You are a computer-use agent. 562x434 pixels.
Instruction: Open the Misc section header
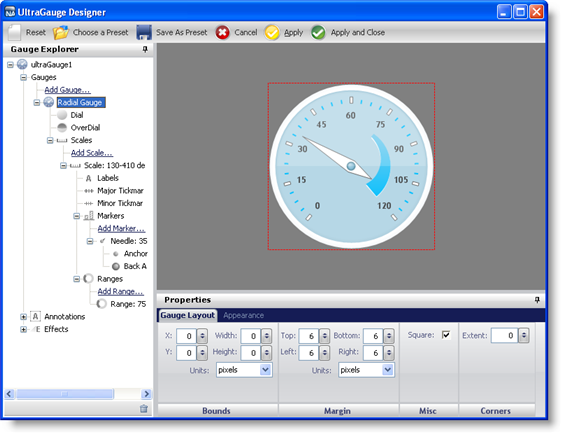click(428, 410)
